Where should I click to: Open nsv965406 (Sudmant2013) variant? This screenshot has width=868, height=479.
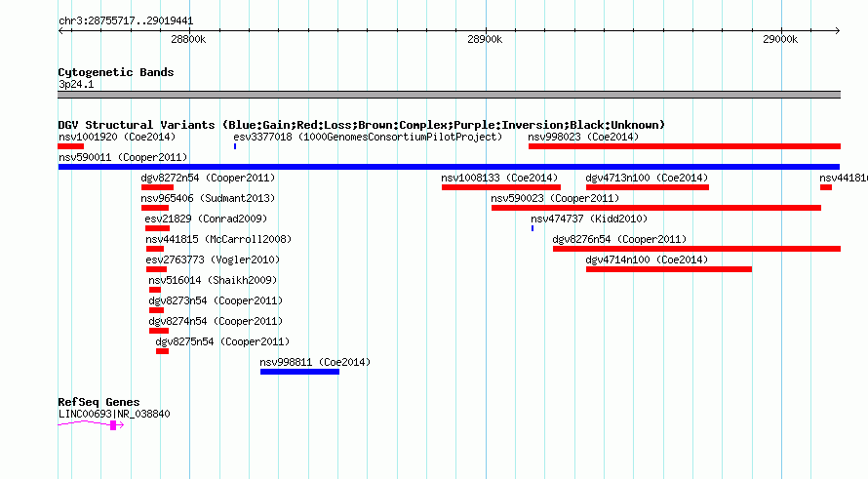pyautogui.click(x=208, y=198)
